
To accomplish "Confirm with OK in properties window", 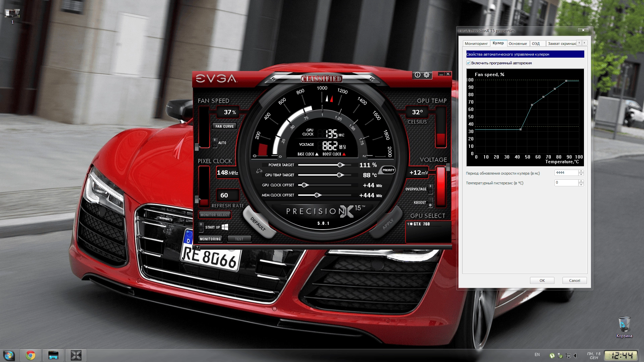I will (542, 281).
